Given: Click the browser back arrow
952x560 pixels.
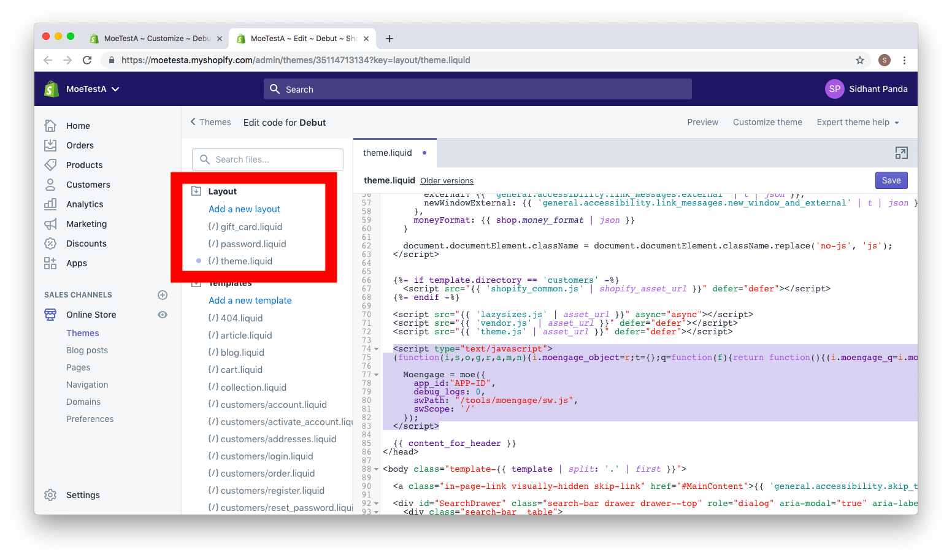Looking at the screenshot, I should (x=48, y=60).
